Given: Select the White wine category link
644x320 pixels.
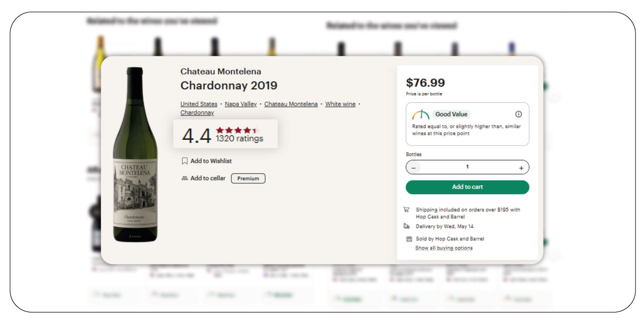Looking at the screenshot, I should click(340, 104).
